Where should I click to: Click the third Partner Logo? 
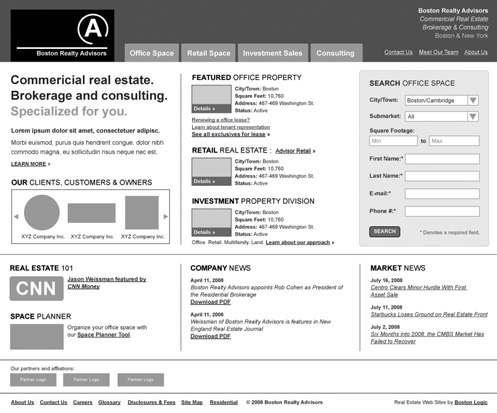coord(141,380)
